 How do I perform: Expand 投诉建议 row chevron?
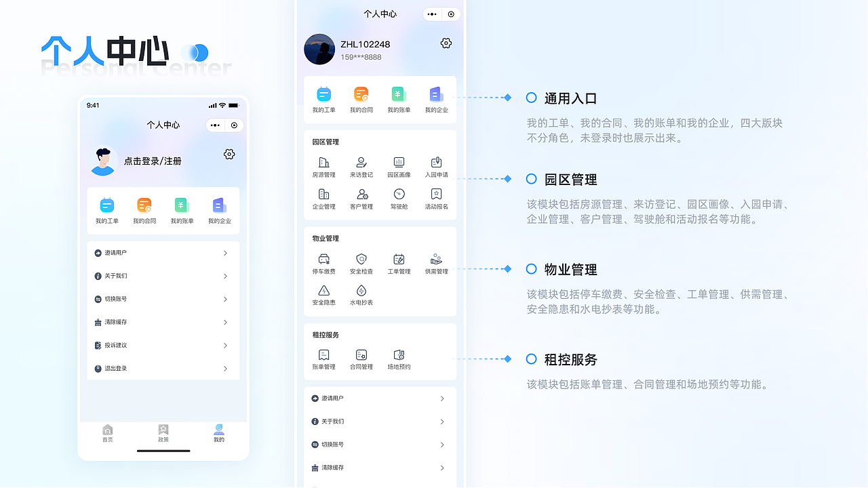(225, 346)
